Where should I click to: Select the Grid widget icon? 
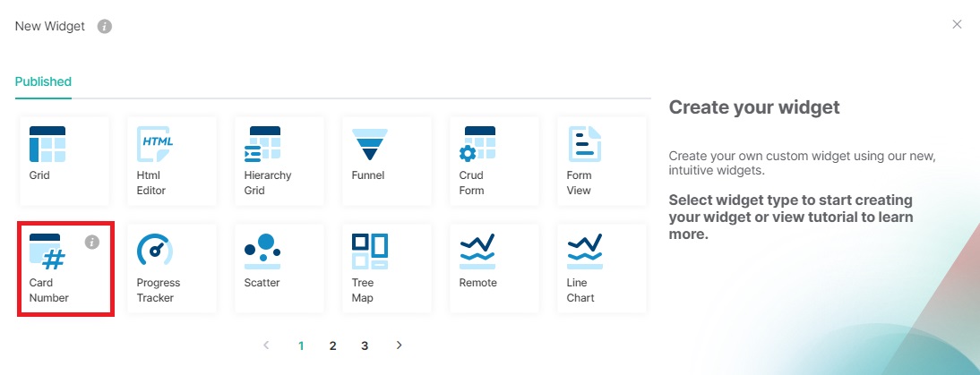(47, 144)
